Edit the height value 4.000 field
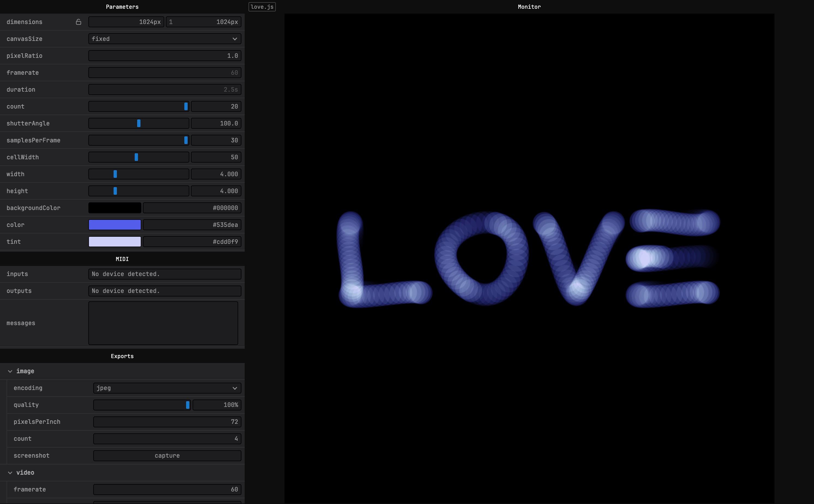 [x=216, y=191]
